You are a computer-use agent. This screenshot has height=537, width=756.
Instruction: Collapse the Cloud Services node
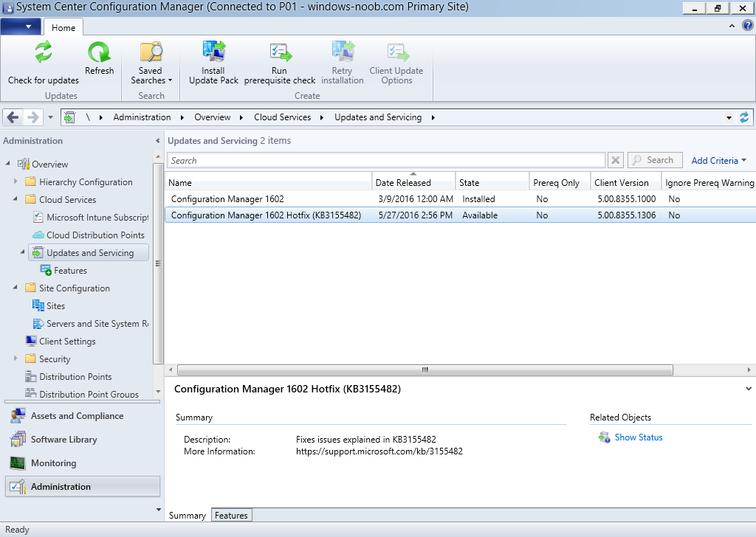16,199
